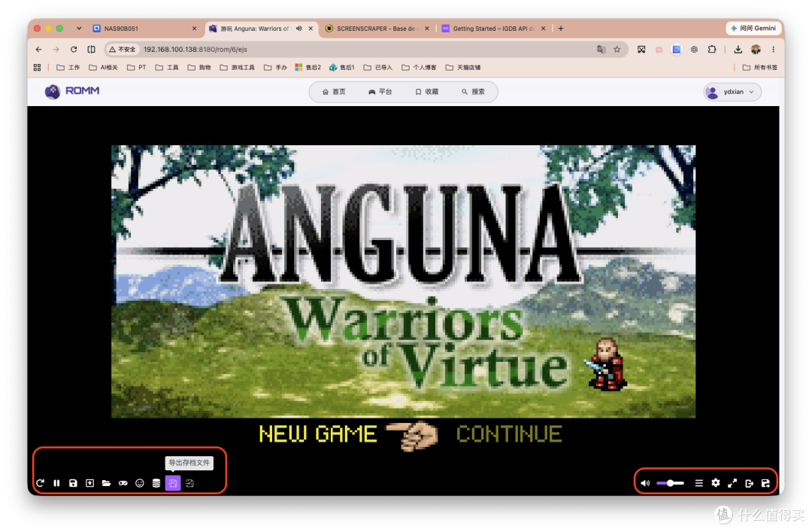Viewport: 812px width, 532px height.
Task: Mute audio on the Anguna tab speaker icon
Action: [299, 29]
